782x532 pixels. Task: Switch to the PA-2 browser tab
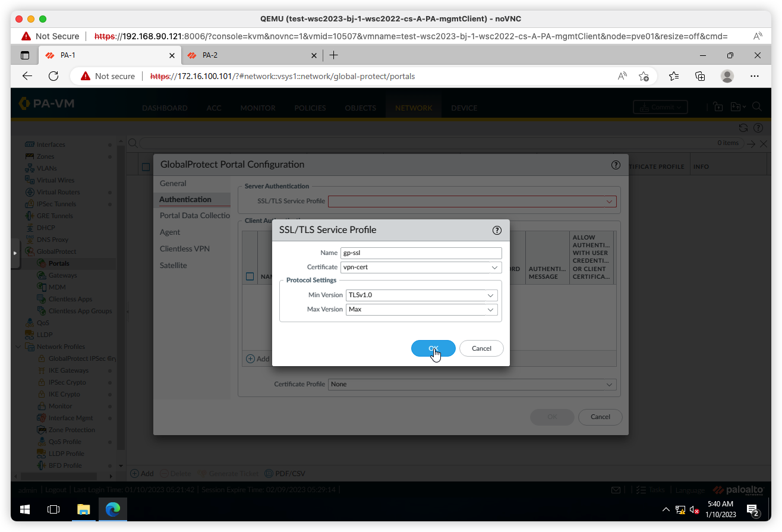coord(252,55)
